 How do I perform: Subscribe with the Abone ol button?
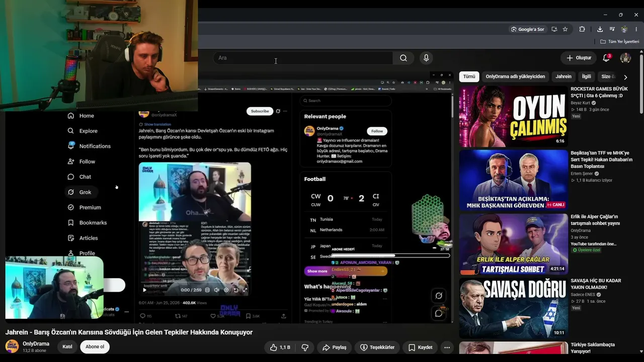[95, 347]
